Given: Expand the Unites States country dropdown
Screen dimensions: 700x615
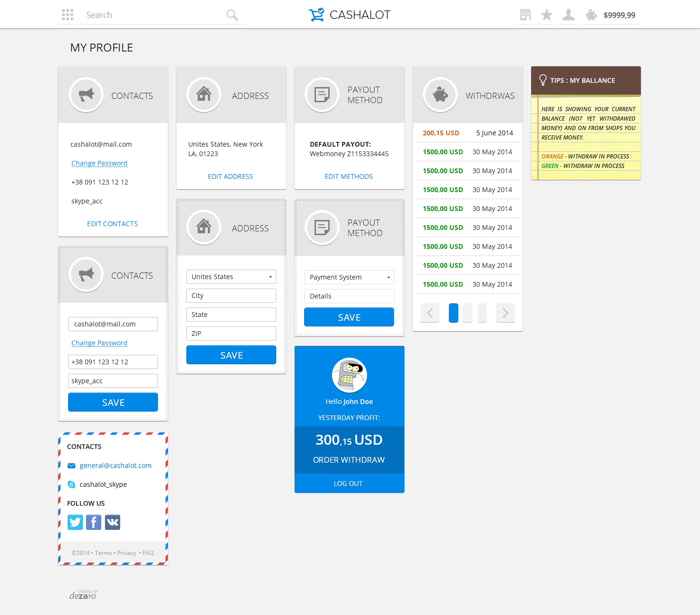Looking at the screenshot, I should [x=231, y=277].
